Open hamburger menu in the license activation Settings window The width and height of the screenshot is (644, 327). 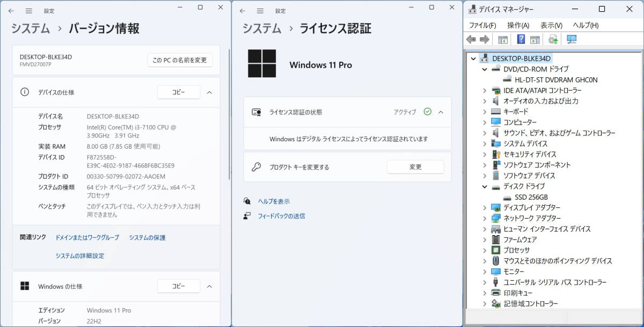coord(260,11)
